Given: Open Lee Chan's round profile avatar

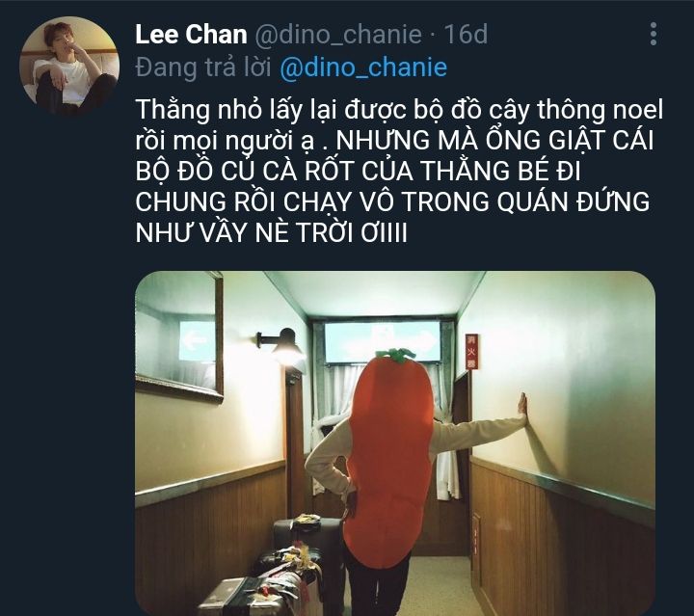Looking at the screenshot, I should [69, 67].
